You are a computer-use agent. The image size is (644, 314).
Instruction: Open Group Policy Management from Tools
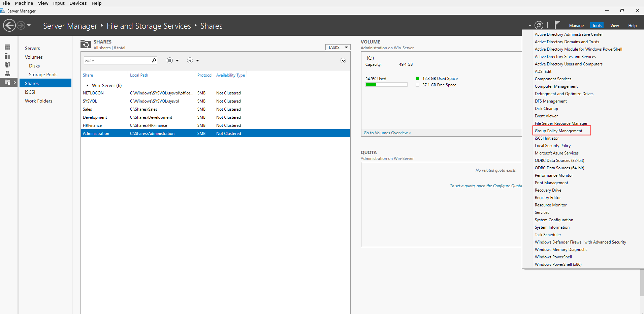coord(558,131)
